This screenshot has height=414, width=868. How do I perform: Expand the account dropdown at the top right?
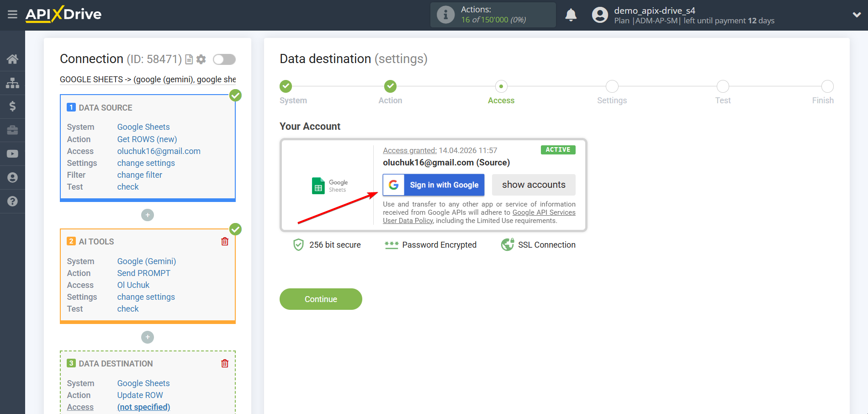[x=857, y=15]
